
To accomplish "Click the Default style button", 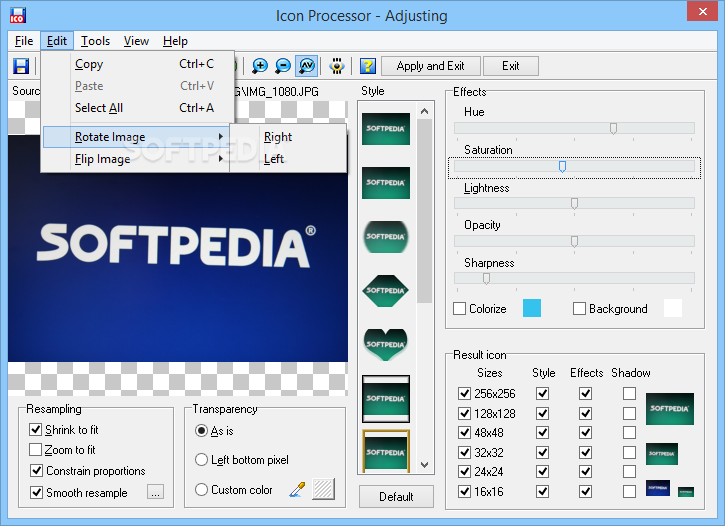I will click(396, 496).
